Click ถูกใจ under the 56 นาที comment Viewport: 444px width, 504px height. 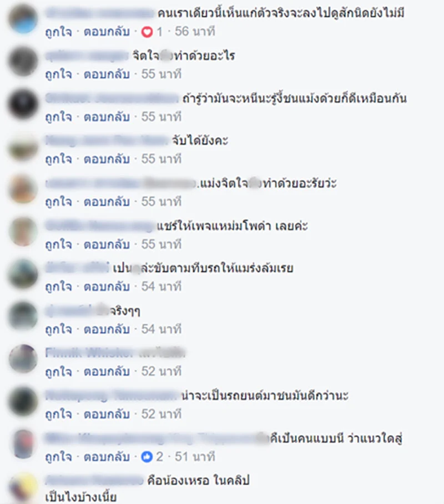pos(58,32)
